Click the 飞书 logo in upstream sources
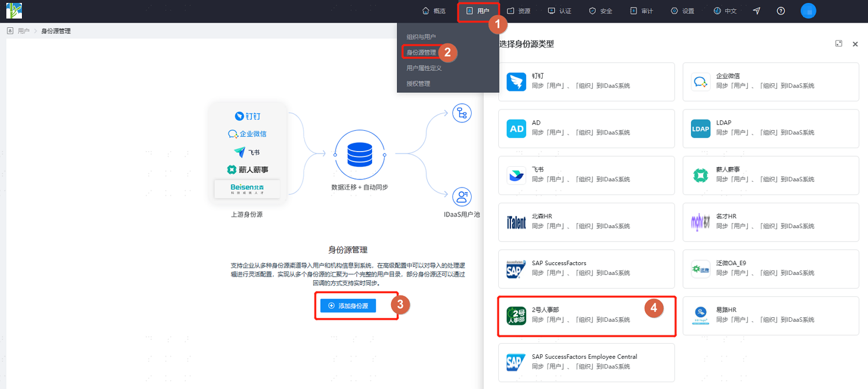Viewport: 868px width, 389px height. point(247,152)
